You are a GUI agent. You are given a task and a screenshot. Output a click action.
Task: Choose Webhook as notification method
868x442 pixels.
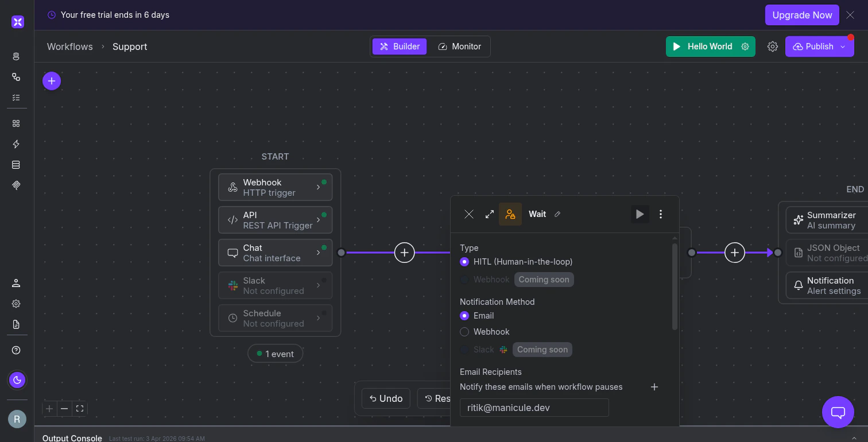click(464, 332)
